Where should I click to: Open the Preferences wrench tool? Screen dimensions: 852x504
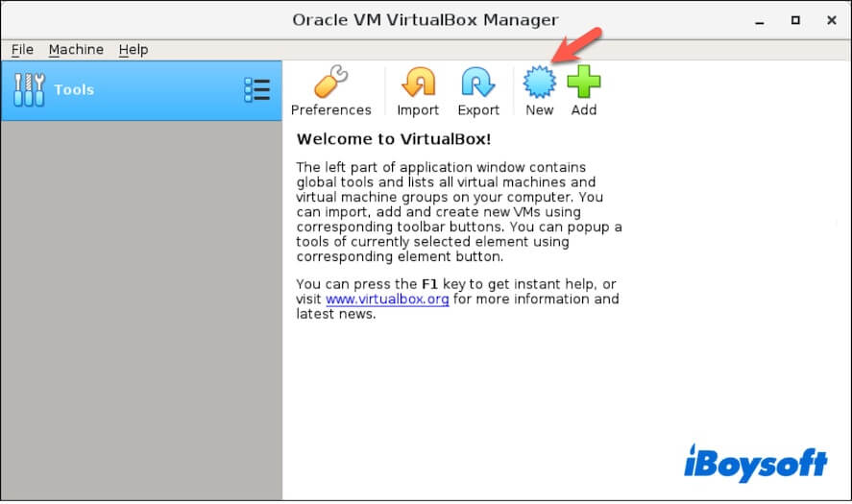tap(331, 90)
